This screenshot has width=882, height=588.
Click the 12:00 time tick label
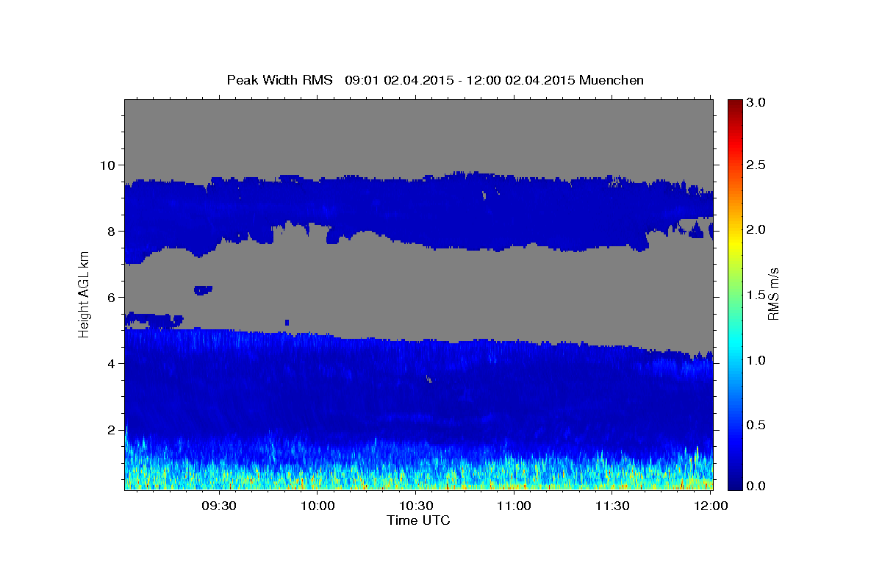coord(710,506)
